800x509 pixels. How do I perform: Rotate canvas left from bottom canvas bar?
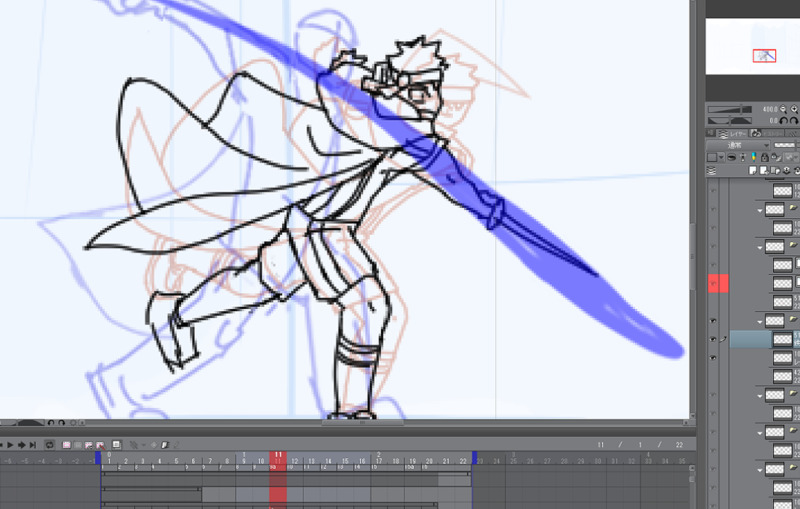click(x=51, y=423)
